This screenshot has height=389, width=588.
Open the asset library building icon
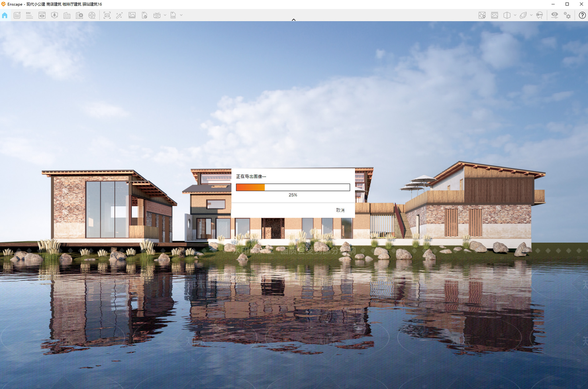67,15
